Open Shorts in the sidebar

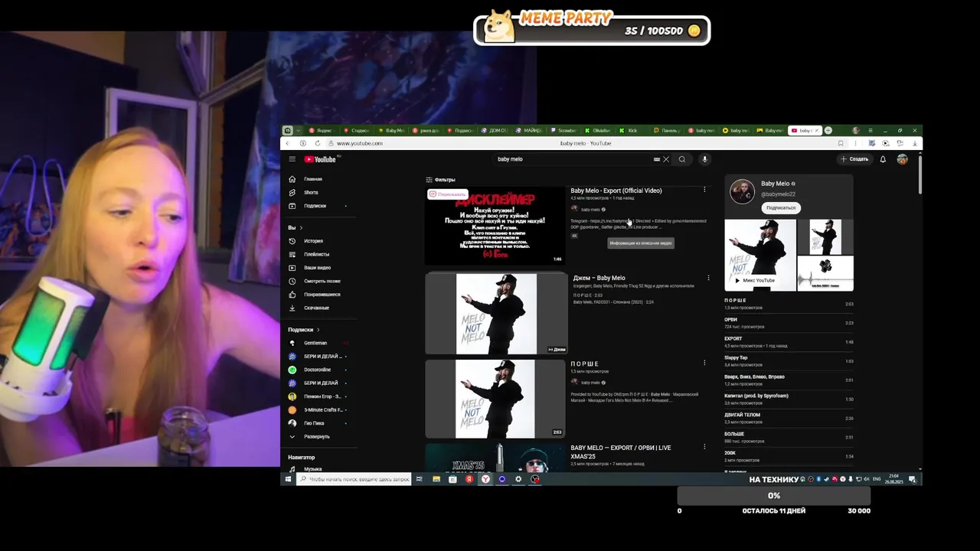pos(311,192)
